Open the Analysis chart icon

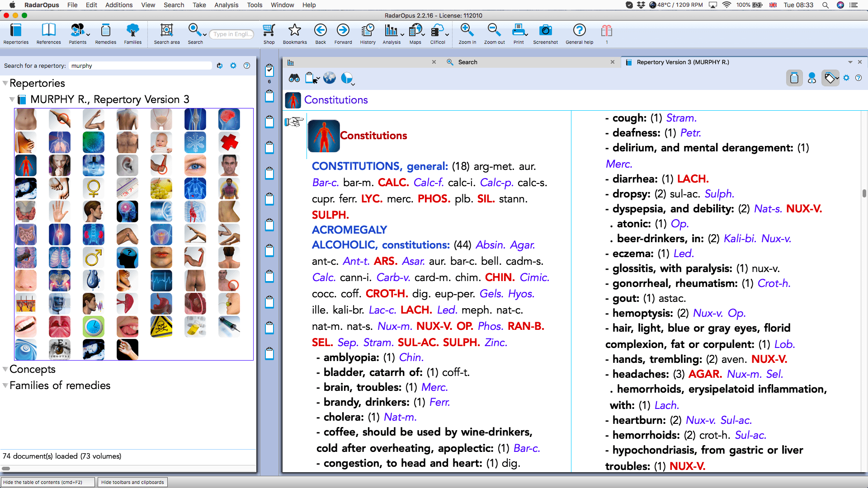tap(391, 34)
